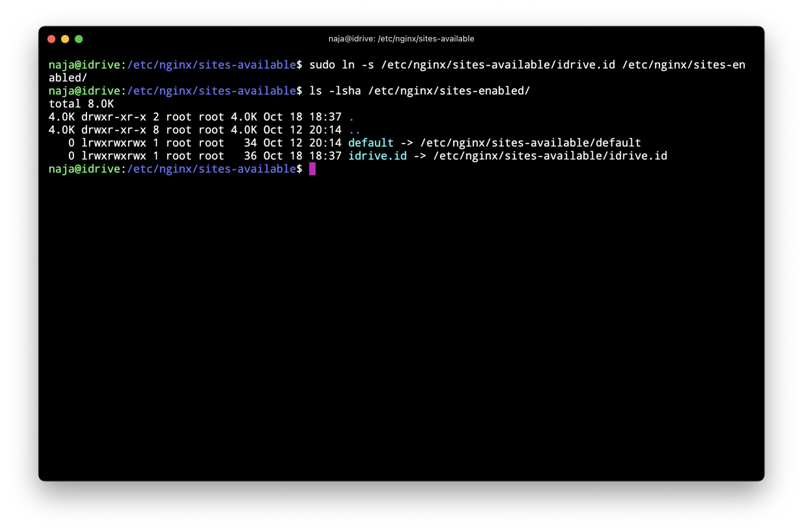
Task: Click 'drwxr-xr-x 8' permissions entry
Action: click(x=120, y=130)
